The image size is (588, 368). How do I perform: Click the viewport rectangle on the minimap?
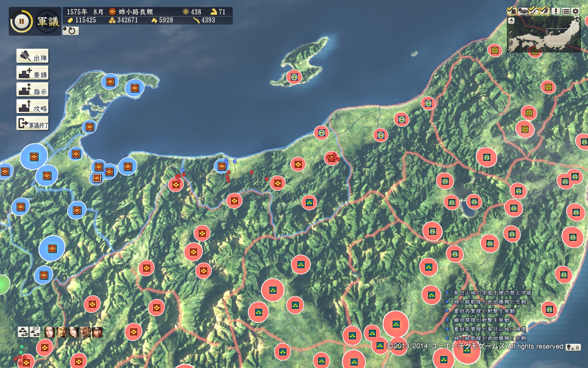pyautogui.click(x=559, y=36)
